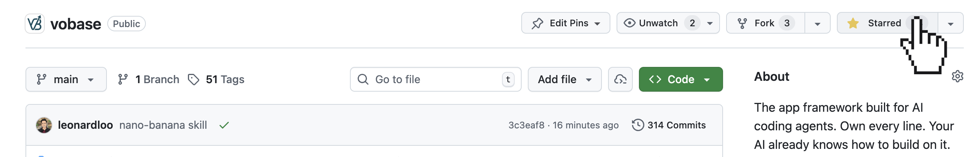The height and width of the screenshot is (157, 980).
Task: Click the About settings gear icon
Action: click(957, 77)
